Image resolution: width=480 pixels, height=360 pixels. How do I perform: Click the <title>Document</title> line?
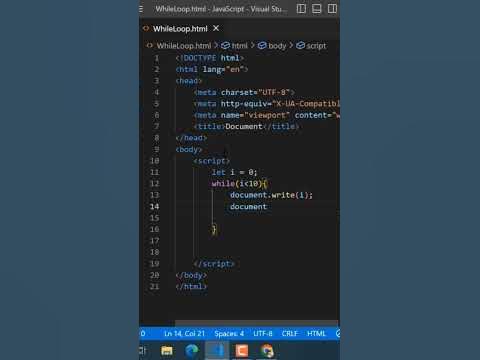click(246, 127)
